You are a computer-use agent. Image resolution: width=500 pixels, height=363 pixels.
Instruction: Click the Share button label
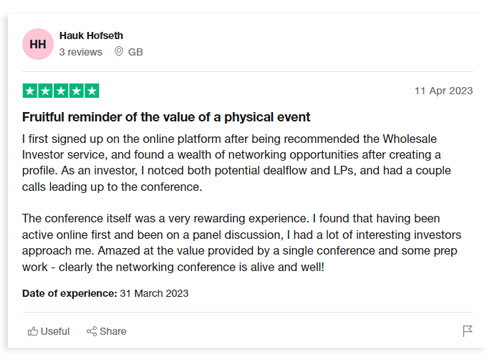click(113, 331)
